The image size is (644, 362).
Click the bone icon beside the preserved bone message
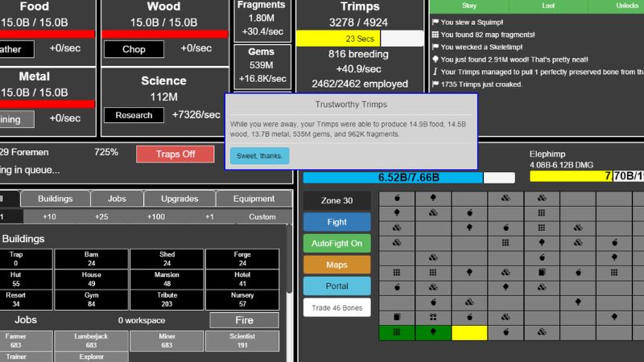(436, 71)
